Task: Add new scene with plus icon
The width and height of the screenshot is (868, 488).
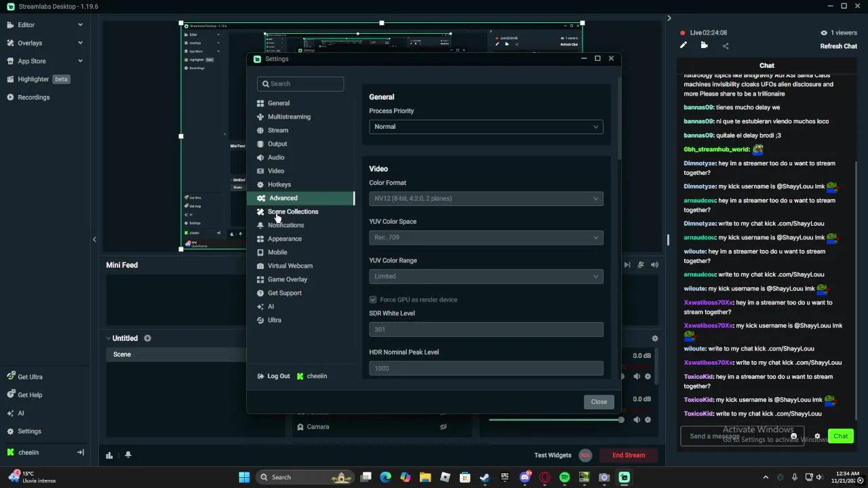Action: coord(147,338)
